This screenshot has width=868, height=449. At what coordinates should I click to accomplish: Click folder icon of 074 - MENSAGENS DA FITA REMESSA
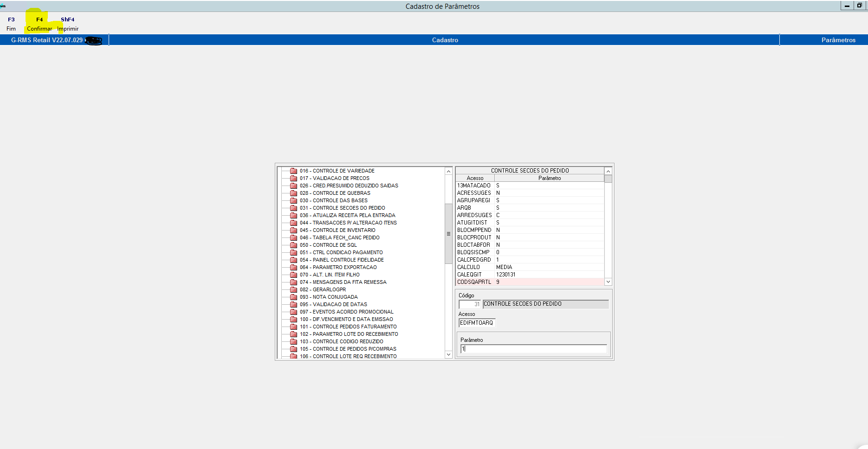point(293,282)
